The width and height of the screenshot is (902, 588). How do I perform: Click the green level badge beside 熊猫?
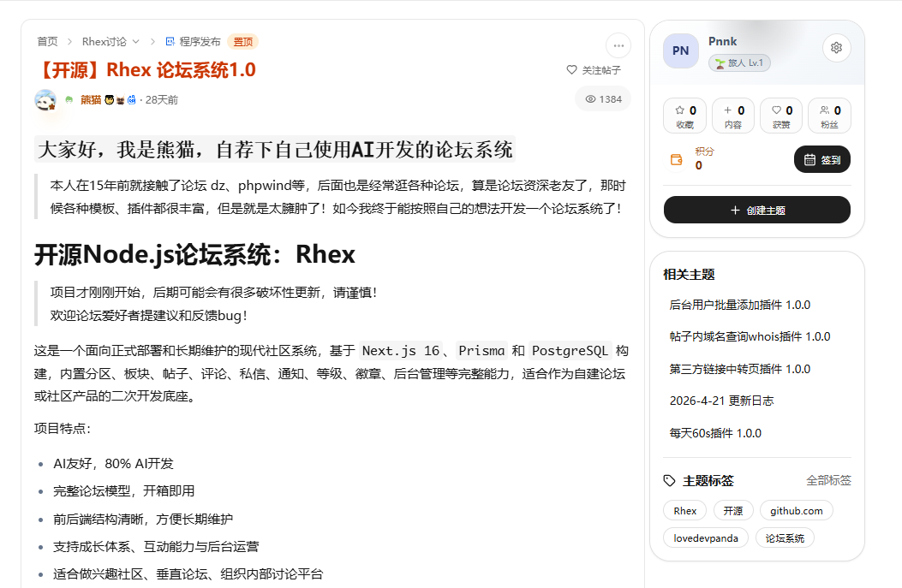69,100
